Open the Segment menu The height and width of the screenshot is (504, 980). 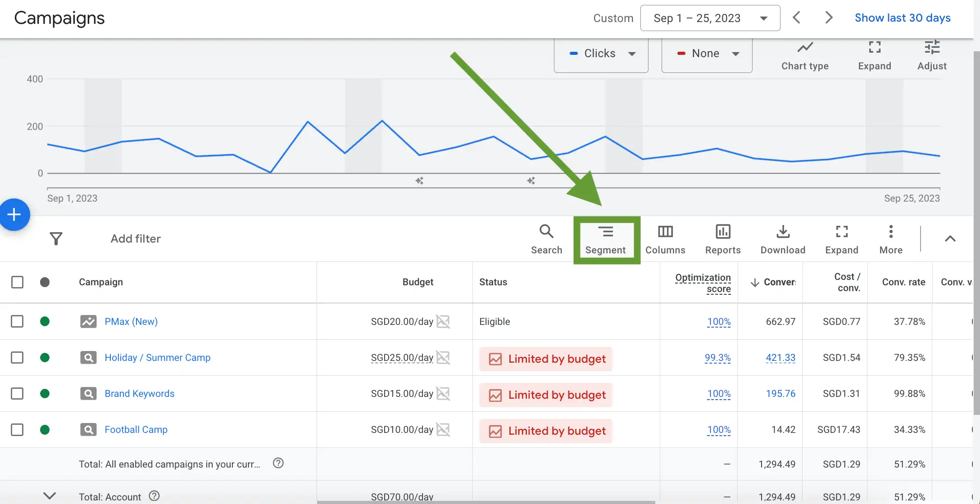(605, 239)
